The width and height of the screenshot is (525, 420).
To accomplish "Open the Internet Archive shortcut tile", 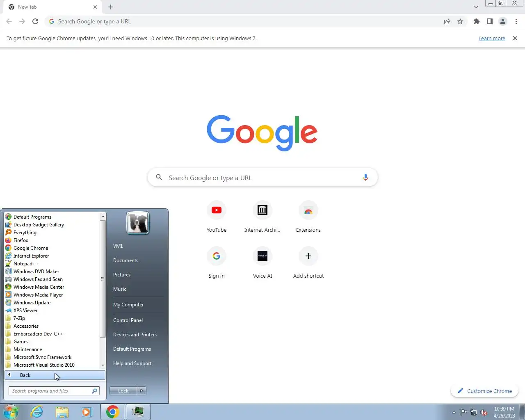I will (262, 217).
